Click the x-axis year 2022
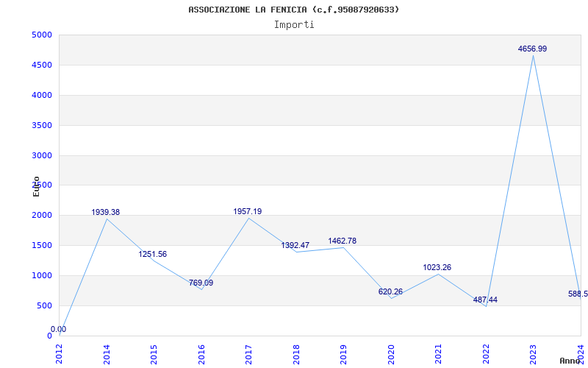 click(x=486, y=354)
